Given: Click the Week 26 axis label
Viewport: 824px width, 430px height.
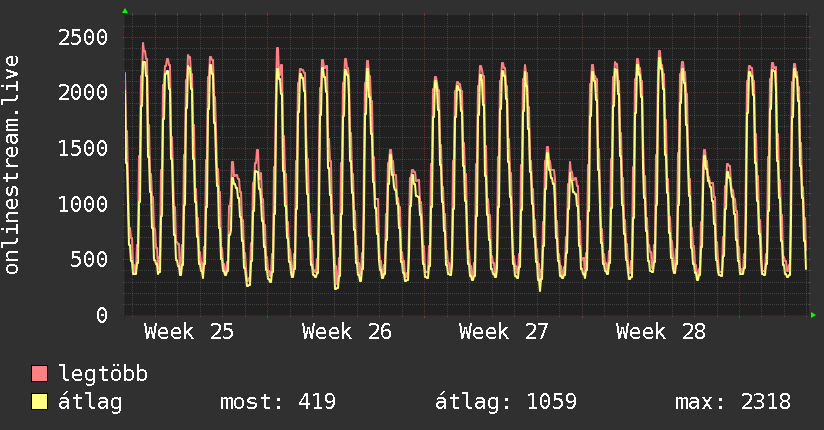Looking at the screenshot, I should tap(346, 332).
